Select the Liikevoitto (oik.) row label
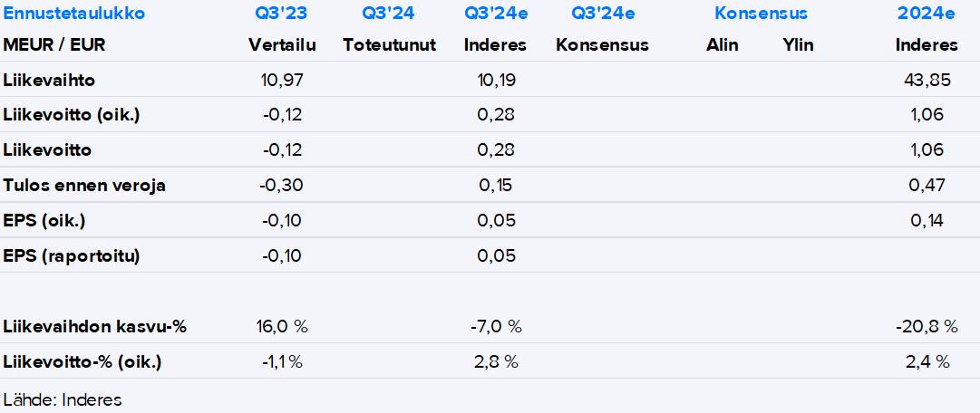Viewport: 980px width, 413px height. point(72,115)
